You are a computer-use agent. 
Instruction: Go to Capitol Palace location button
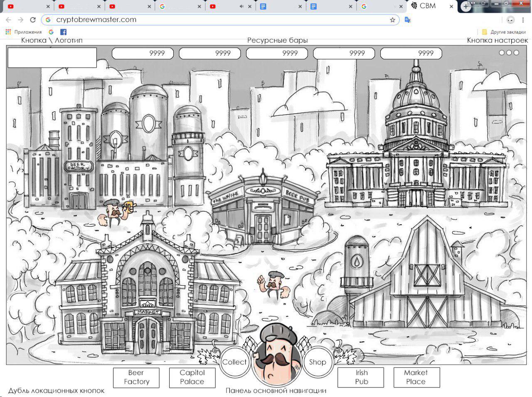coord(192,377)
